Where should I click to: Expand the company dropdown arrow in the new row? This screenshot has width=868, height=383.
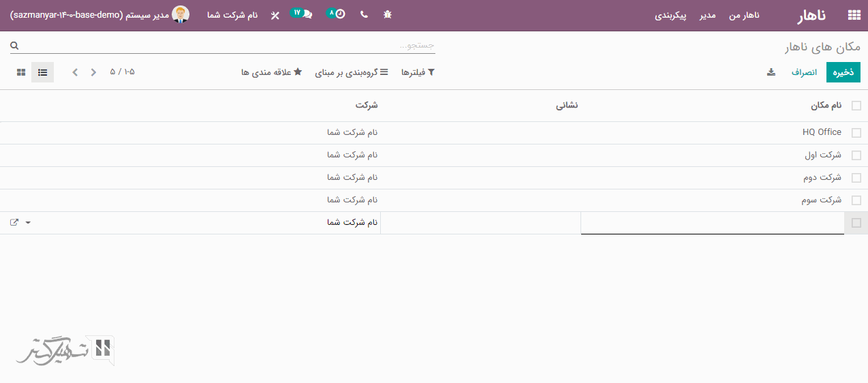(28, 223)
